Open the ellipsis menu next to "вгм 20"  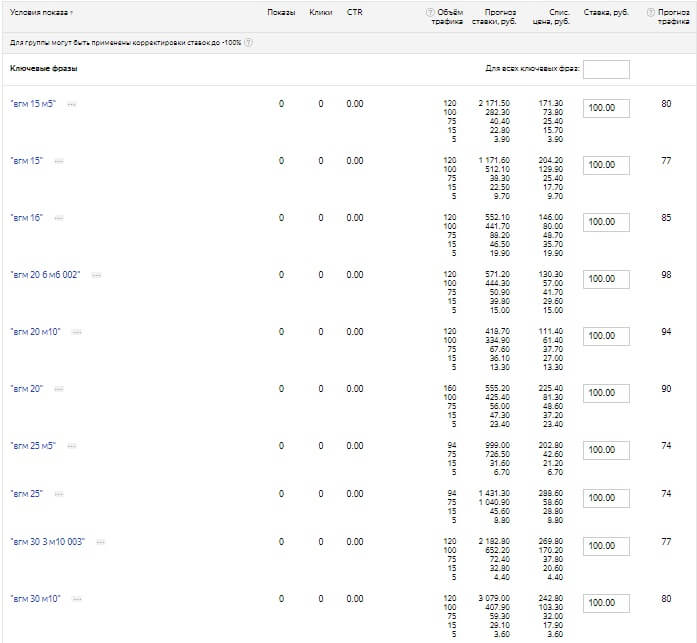click(x=59, y=389)
